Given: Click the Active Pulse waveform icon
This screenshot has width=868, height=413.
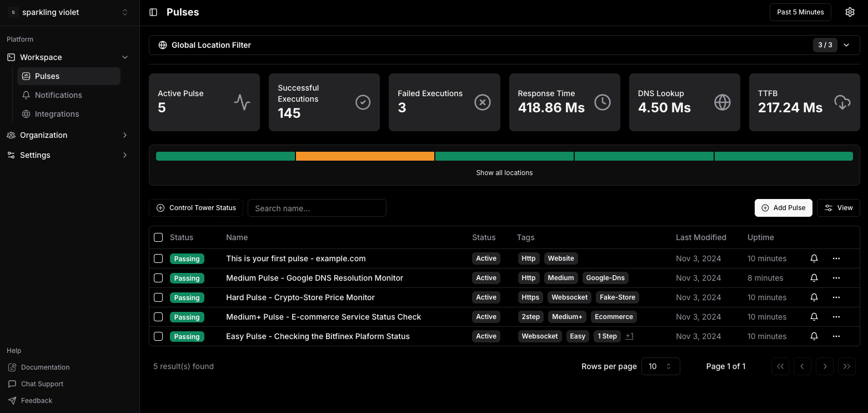Looking at the screenshot, I should coord(242,102).
